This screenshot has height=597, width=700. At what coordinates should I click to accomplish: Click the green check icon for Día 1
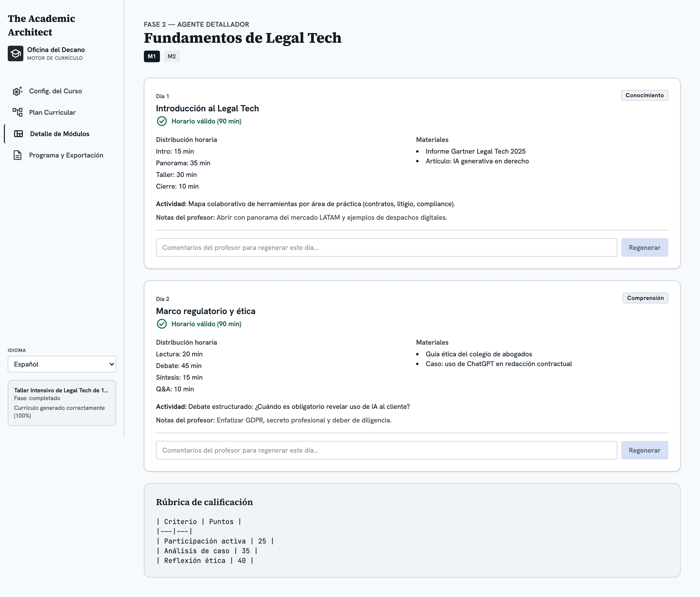[x=162, y=121]
